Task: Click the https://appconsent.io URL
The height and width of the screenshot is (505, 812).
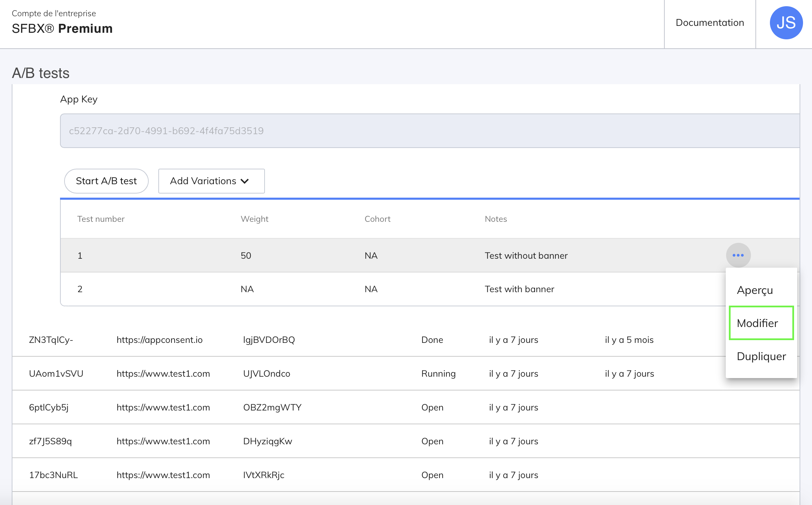Action: (159, 340)
